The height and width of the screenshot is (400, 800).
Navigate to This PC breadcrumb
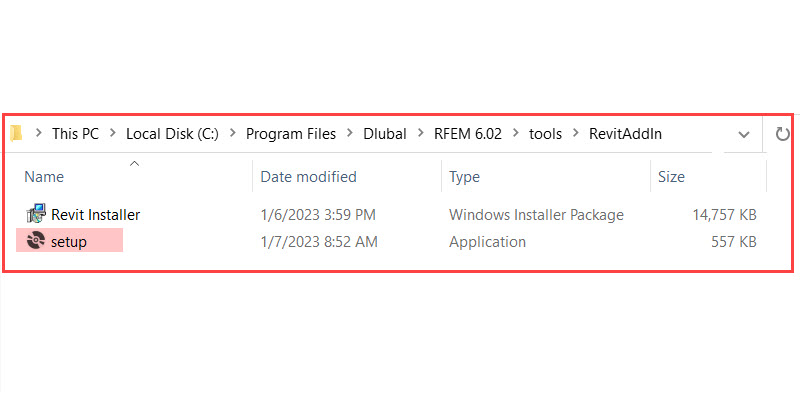pyautogui.click(x=75, y=133)
